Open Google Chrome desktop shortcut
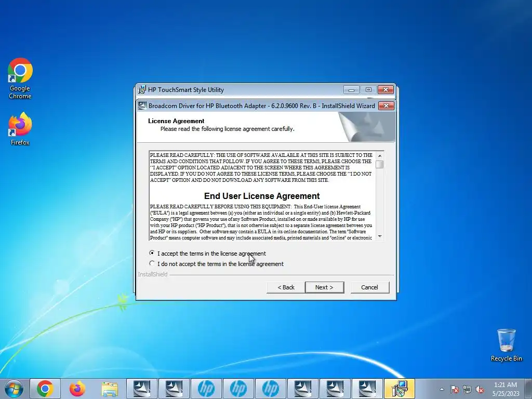 [x=20, y=78]
